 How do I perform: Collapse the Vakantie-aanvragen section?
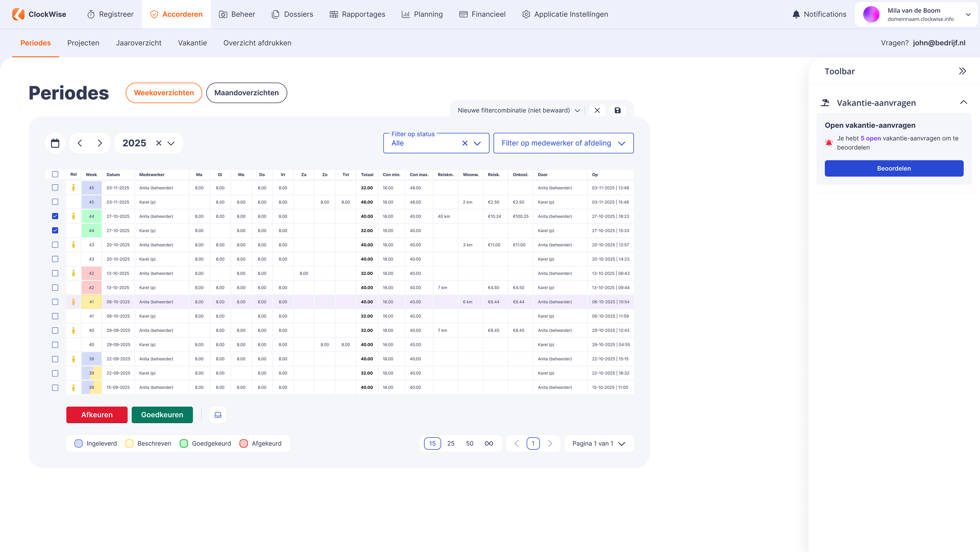tap(964, 102)
